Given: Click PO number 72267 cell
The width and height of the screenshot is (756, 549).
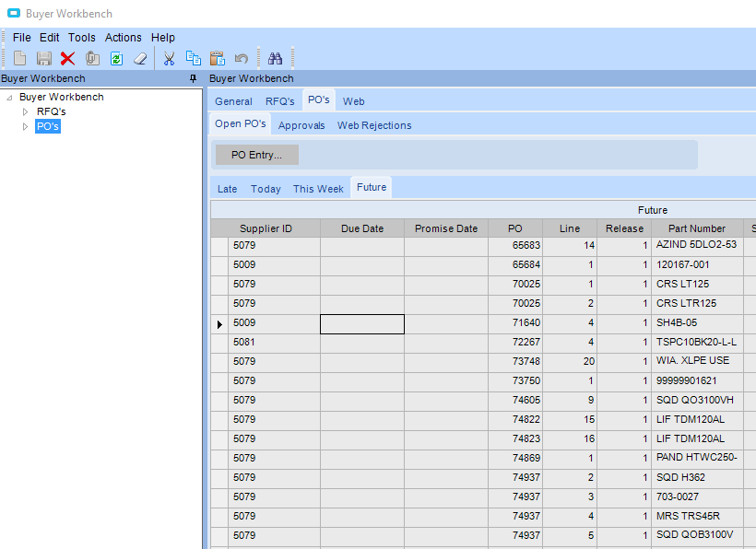Looking at the screenshot, I should [x=515, y=344].
